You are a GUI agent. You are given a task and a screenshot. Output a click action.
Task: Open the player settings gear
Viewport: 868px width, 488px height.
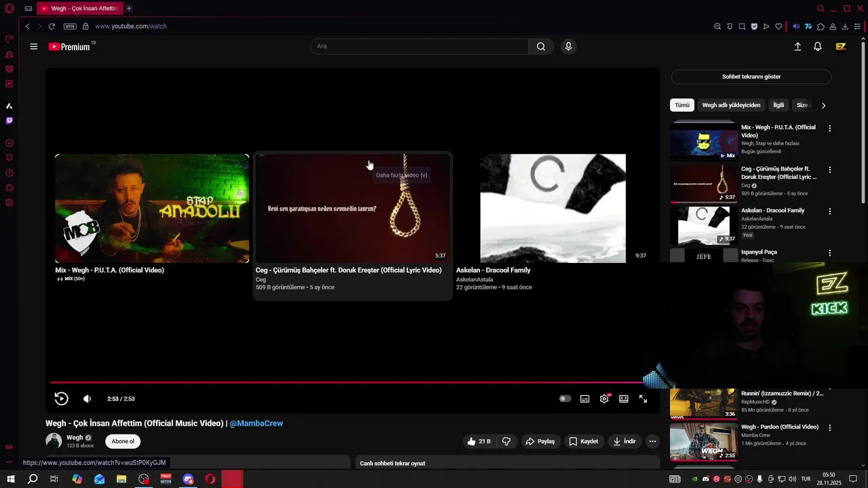[604, 399]
